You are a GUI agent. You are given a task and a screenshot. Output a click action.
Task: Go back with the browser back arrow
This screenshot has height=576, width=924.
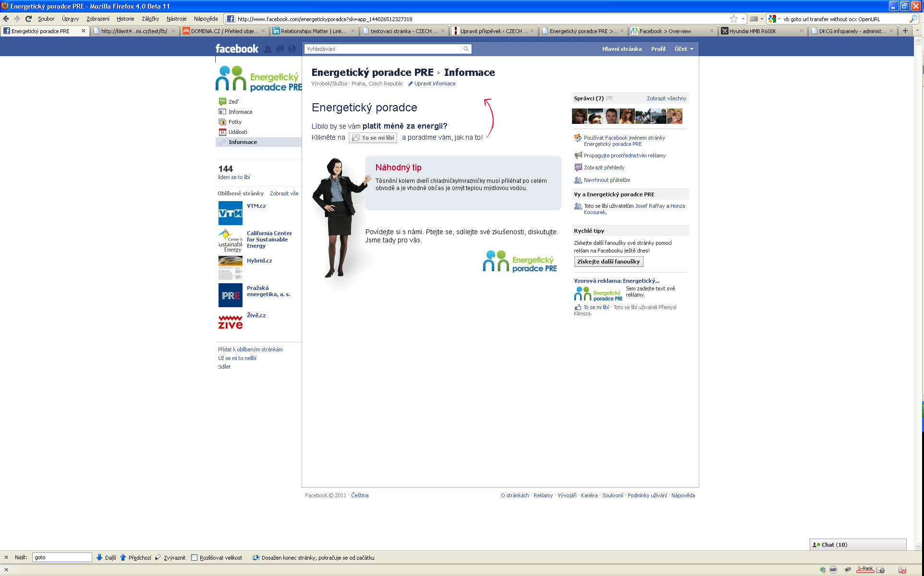pyautogui.click(x=6, y=19)
